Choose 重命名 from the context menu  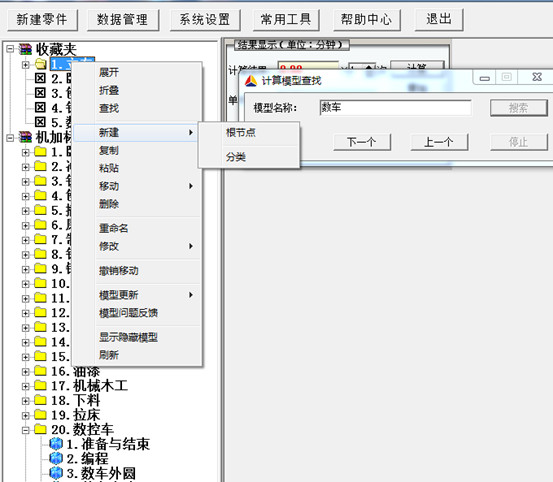pyautogui.click(x=114, y=228)
